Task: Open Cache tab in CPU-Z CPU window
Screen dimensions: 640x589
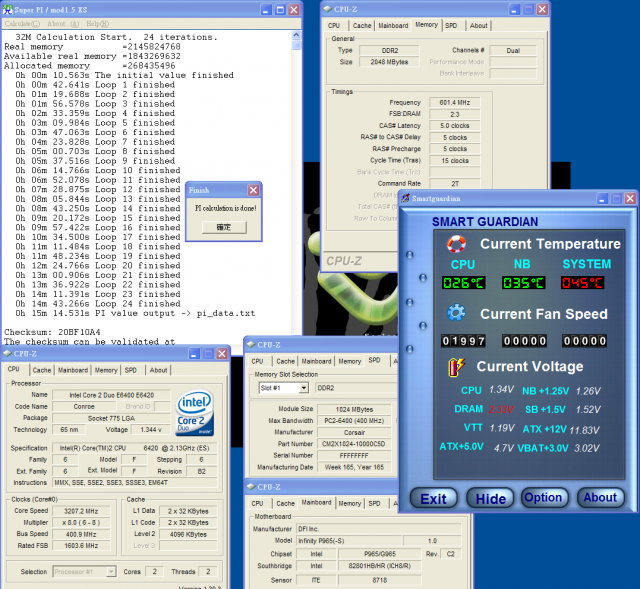Action: pyautogui.click(x=42, y=370)
